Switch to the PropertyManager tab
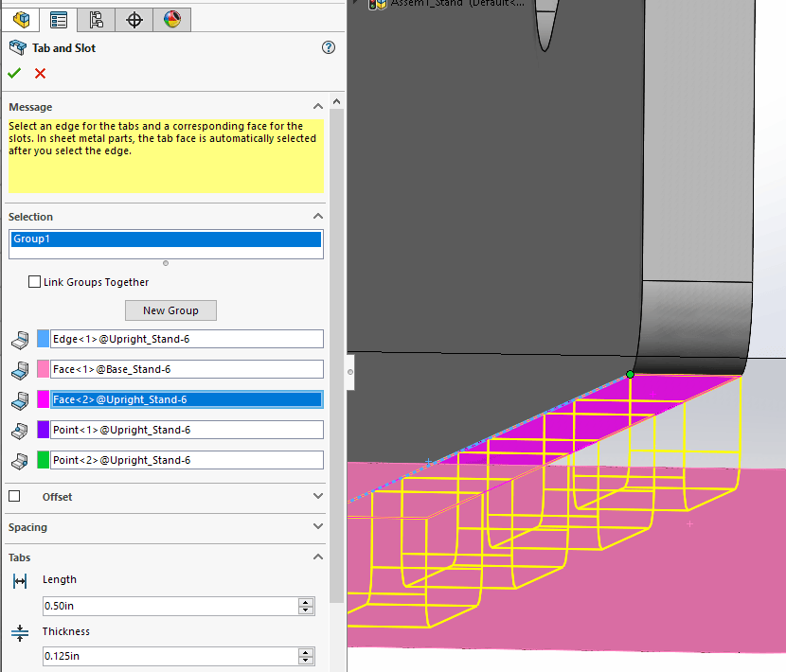786x672 pixels. (59, 19)
